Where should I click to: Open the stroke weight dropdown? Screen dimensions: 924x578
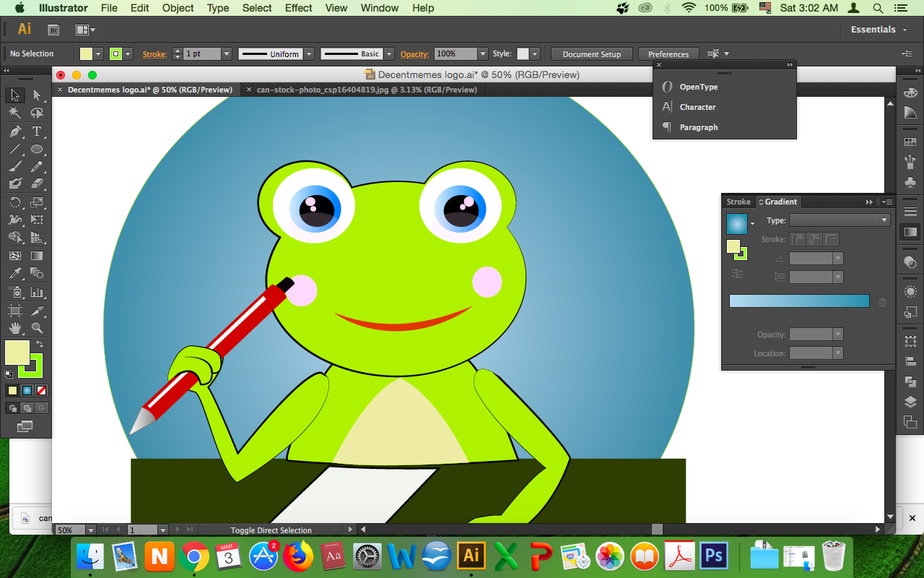pyautogui.click(x=227, y=54)
